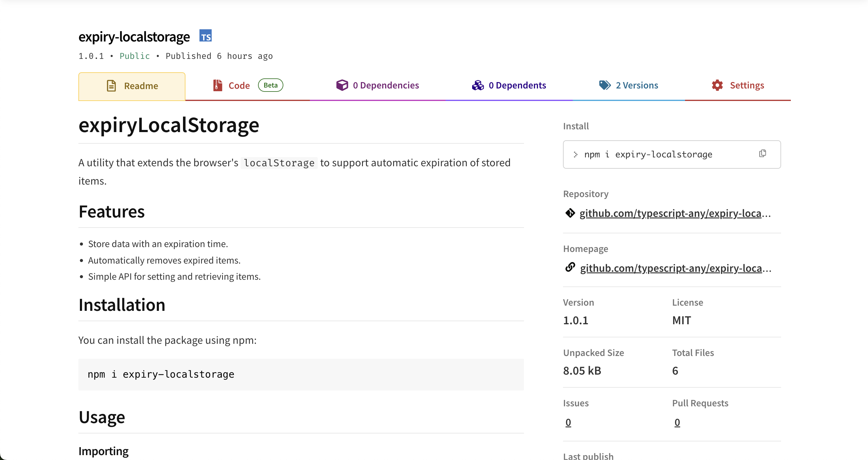Go to the Settings tab
Image resolution: width=868 pixels, height=460 pixels.
737,86
